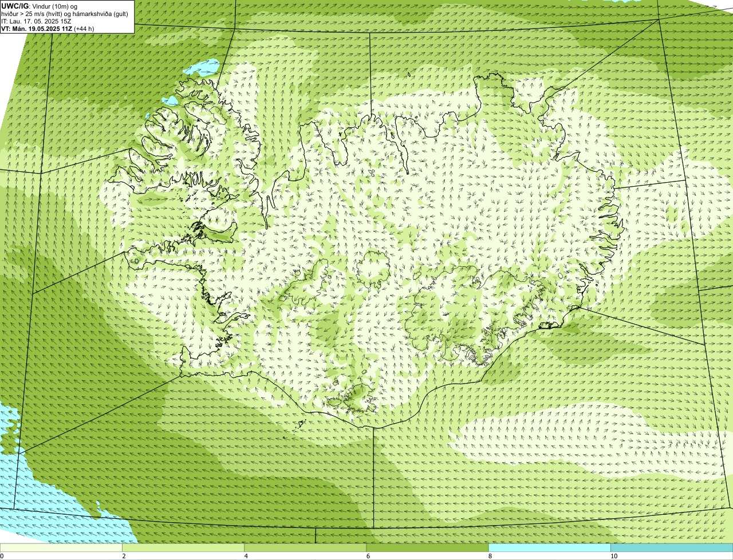Viewport: 733px width, 560px height.
Task: Click the 'UWC/IG: Vindur (10m) og' title line
Action: 40,6
